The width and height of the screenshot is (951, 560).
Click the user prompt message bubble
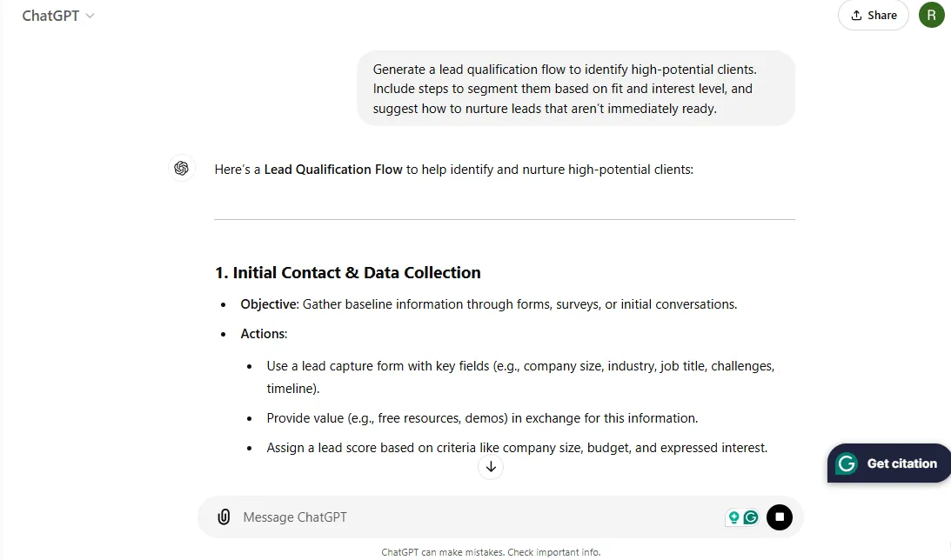tap(576, 89)
